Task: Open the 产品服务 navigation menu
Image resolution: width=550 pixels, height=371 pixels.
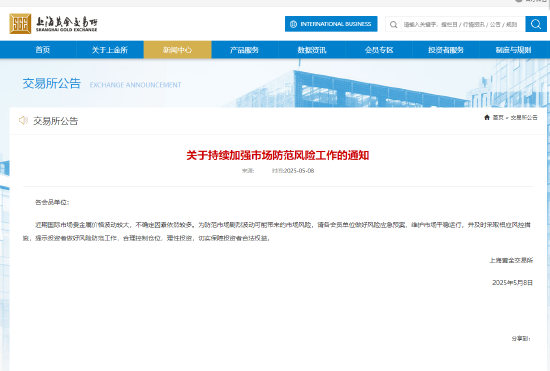Action: (244, 50)
